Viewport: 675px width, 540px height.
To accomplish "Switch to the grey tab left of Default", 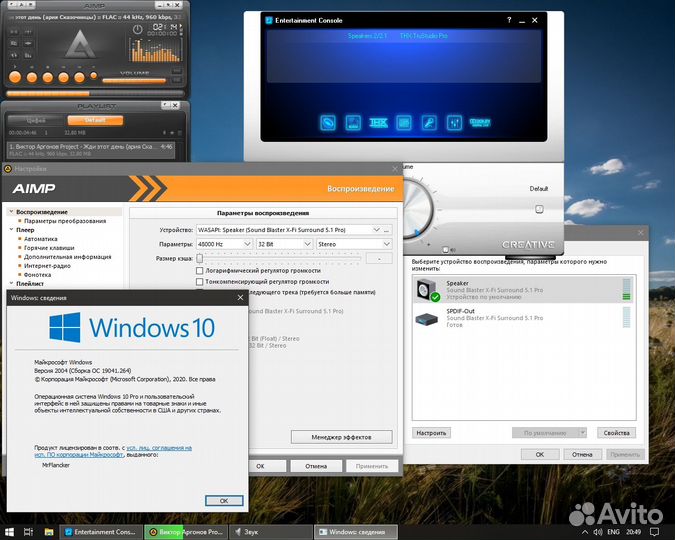I will tap(36, 120).
